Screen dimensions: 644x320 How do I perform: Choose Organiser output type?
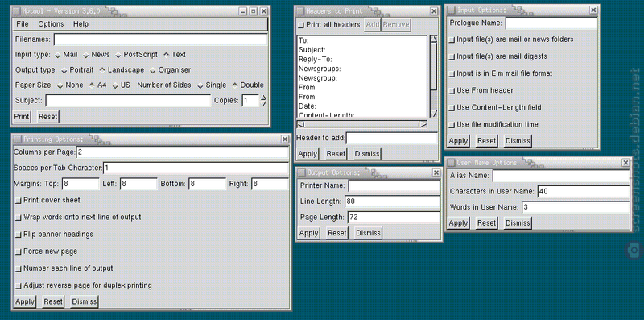170,70
